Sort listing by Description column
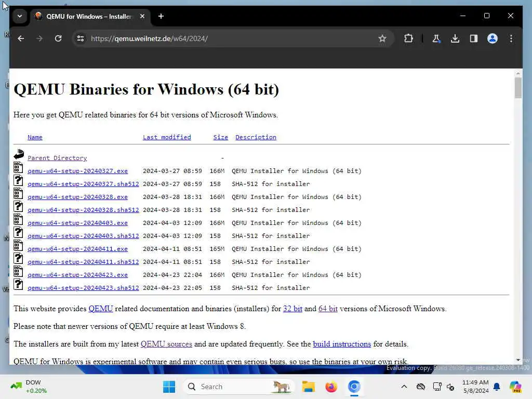 click(256, 137)
